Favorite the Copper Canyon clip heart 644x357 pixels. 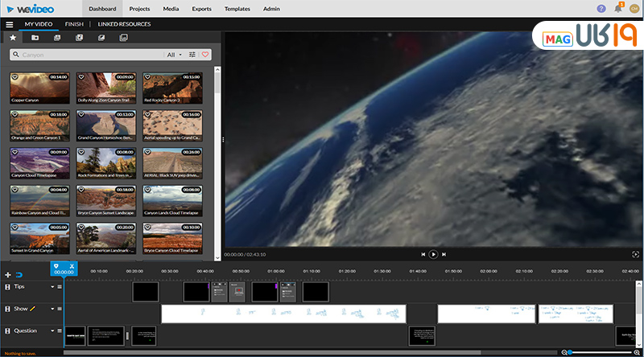pos(14,77)
